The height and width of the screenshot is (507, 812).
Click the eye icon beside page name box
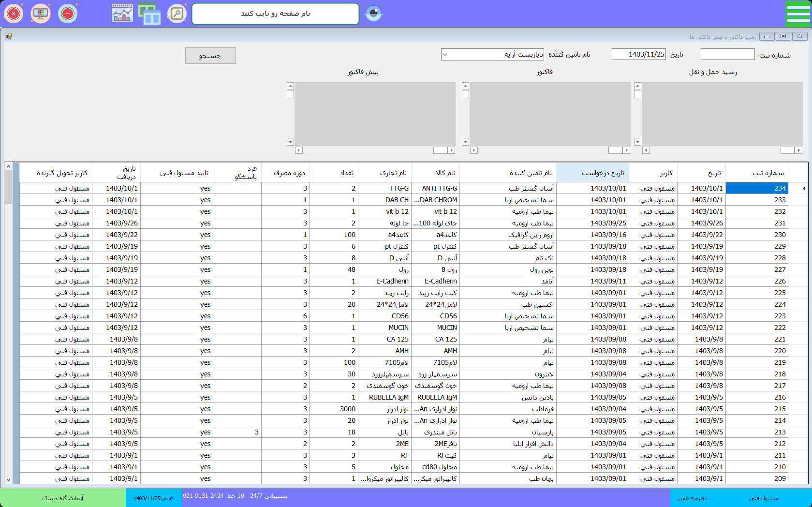pyautogui.click(x=373, y=14)
